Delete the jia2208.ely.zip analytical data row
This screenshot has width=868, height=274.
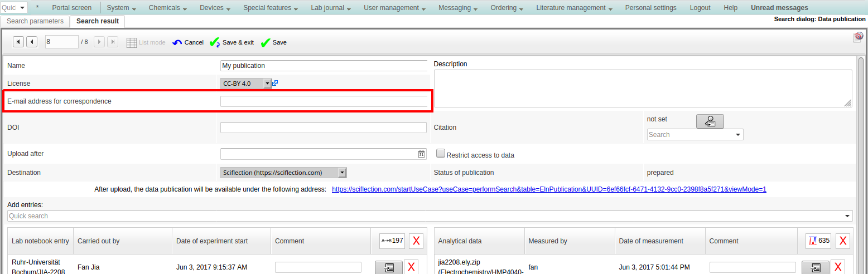coord(837,267)
